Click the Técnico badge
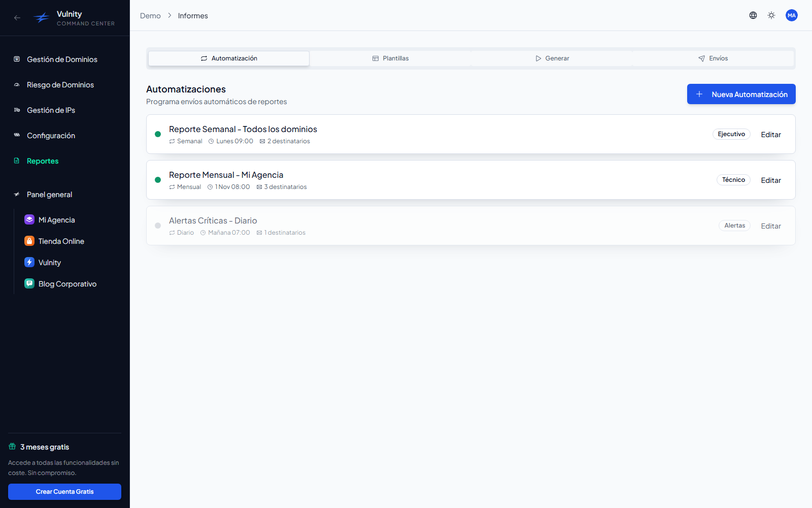The width and height of the screenshot is (812, 508). pos(733,180)
